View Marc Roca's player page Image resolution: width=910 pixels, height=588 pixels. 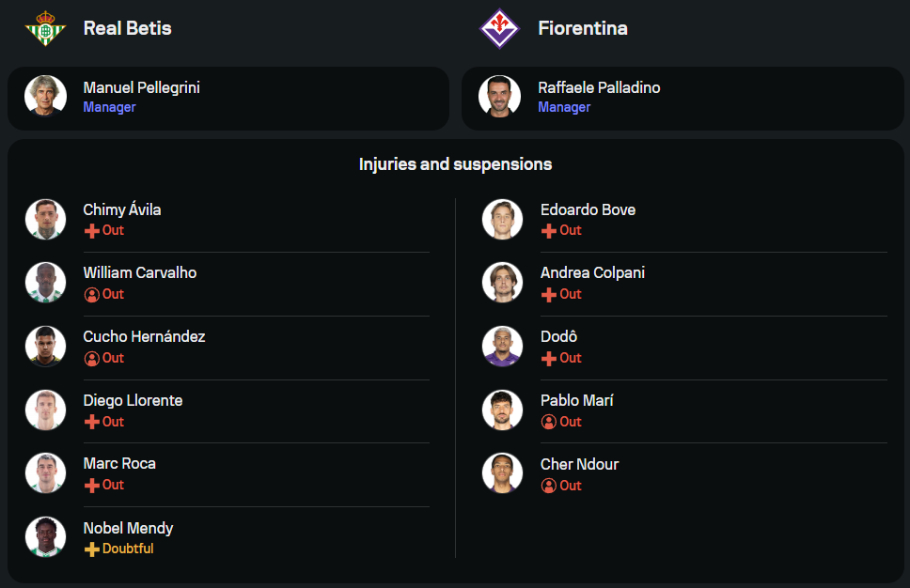(119, 463)
